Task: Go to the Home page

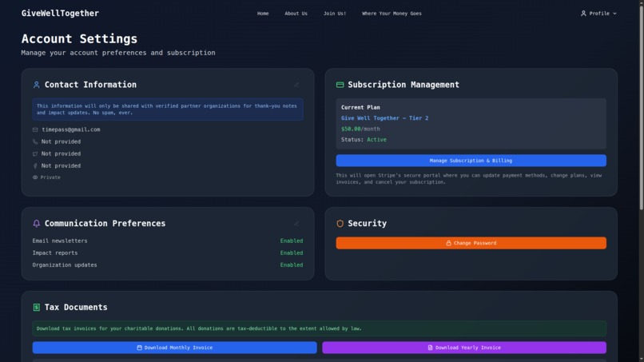Action: click(263, 14)
